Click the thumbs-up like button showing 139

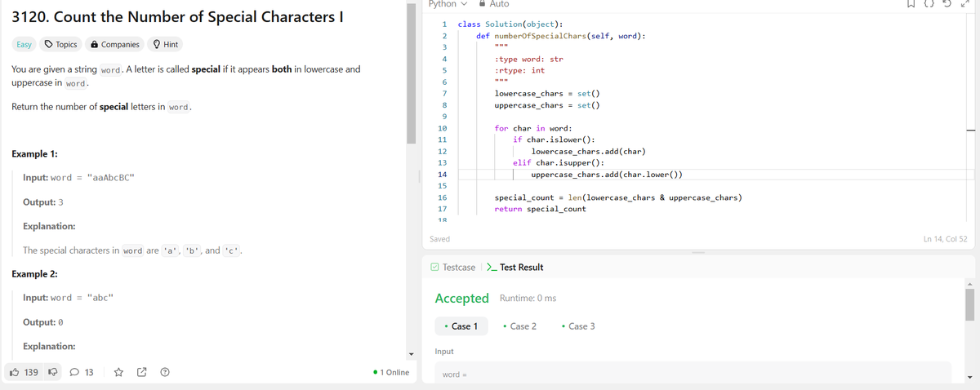click(x=23, y=372)
